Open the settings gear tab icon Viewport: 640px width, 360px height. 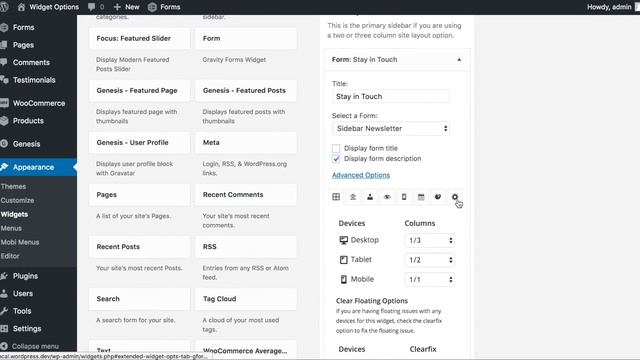point(455,197)
